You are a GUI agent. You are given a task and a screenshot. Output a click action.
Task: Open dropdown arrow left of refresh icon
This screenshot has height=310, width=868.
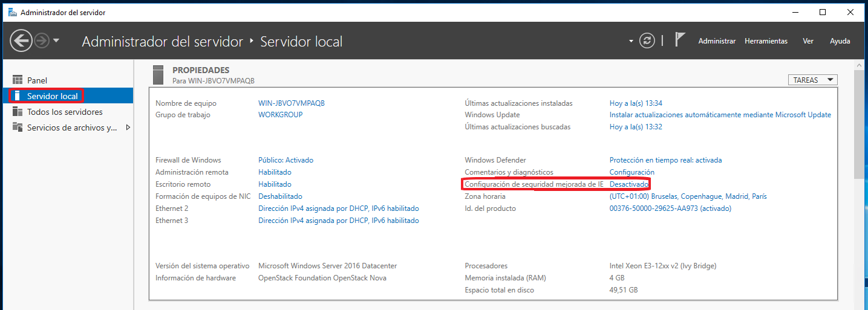[x=631, y=41]
